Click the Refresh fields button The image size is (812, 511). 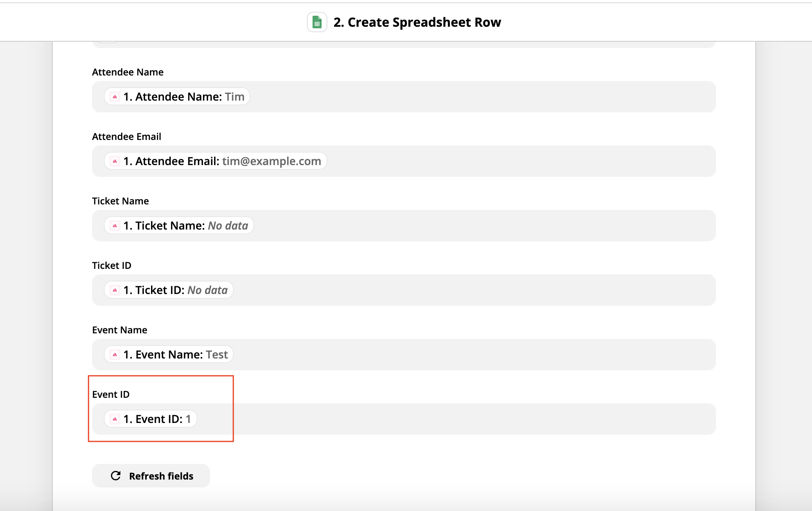click(x=151, y=476)
